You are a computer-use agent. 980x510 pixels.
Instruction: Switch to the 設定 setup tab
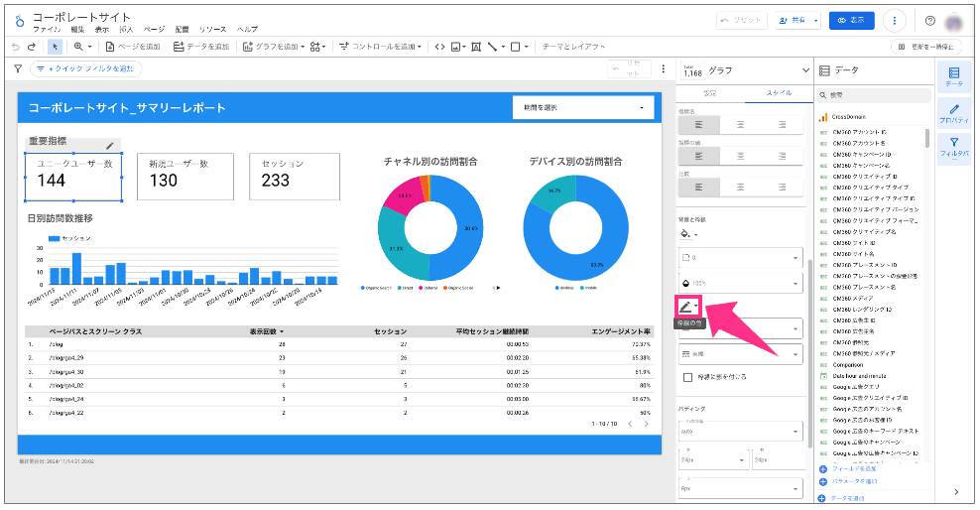pyautogui.click(x=710, y=93)
